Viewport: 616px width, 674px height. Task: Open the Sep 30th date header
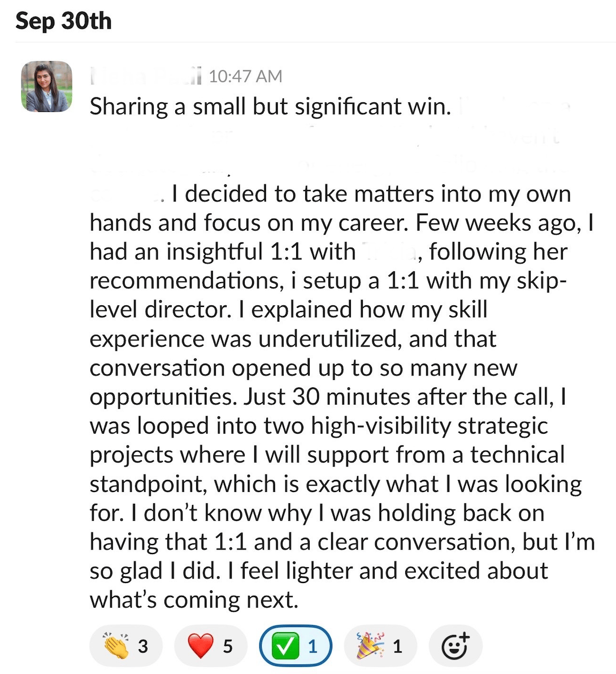[x=64, y=21]
